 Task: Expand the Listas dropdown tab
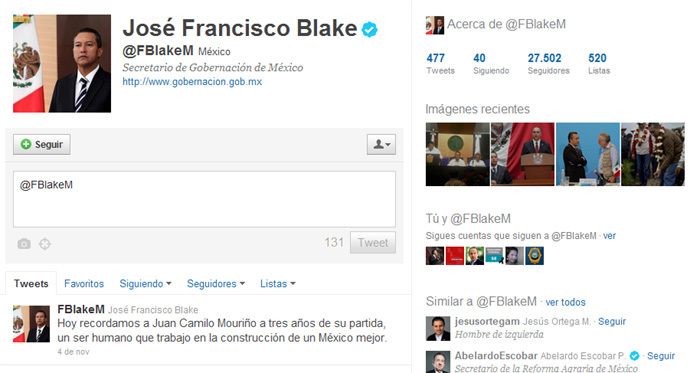pos(278,284)
